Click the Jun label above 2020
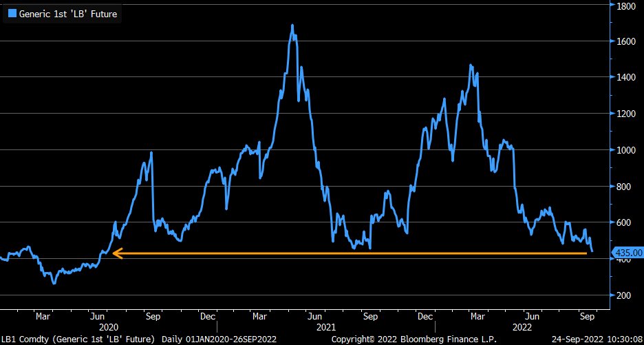Screen dimensions: 644x345 [x=97, y=317]
